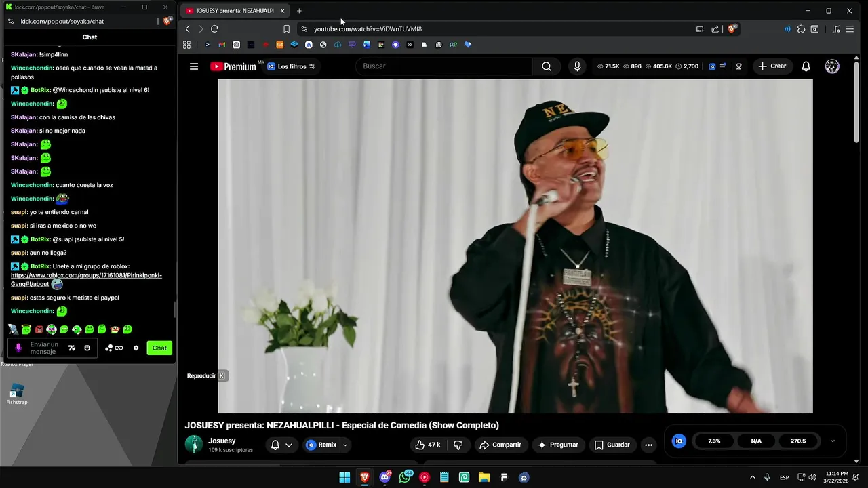
Task: Save video with the Guardar button
Action: click(612, 445)
